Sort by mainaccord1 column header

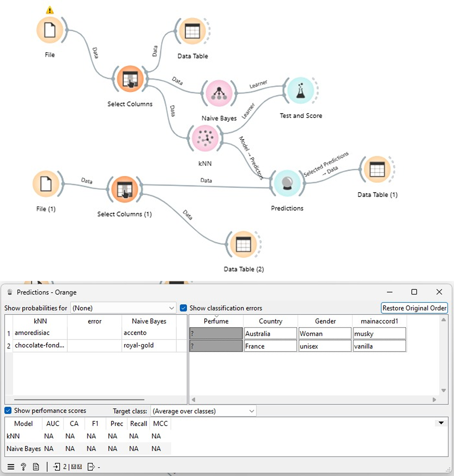click(379, 321)
